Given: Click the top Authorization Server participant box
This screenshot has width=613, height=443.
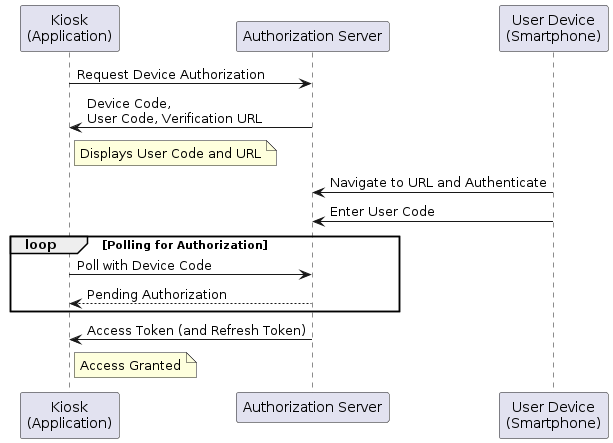Looking at the screenshot, I should (313, 36).
